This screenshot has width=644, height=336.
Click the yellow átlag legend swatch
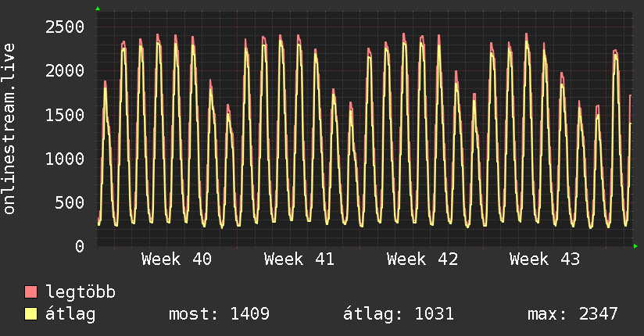click(x=30, y=314)
